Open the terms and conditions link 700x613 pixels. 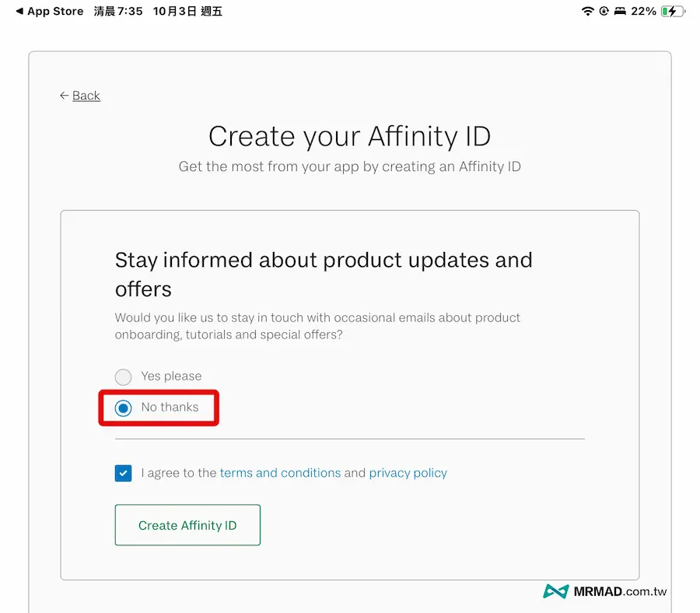(x=280, y=473)
